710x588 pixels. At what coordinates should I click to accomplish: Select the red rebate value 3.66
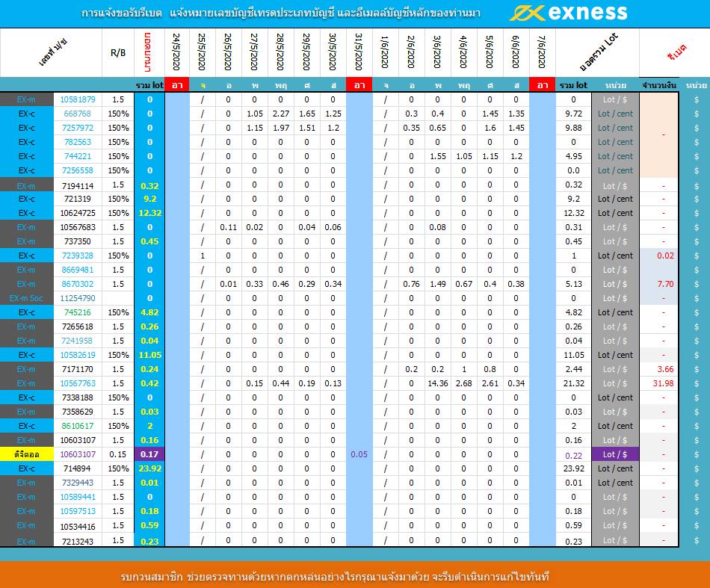(665, 369)
